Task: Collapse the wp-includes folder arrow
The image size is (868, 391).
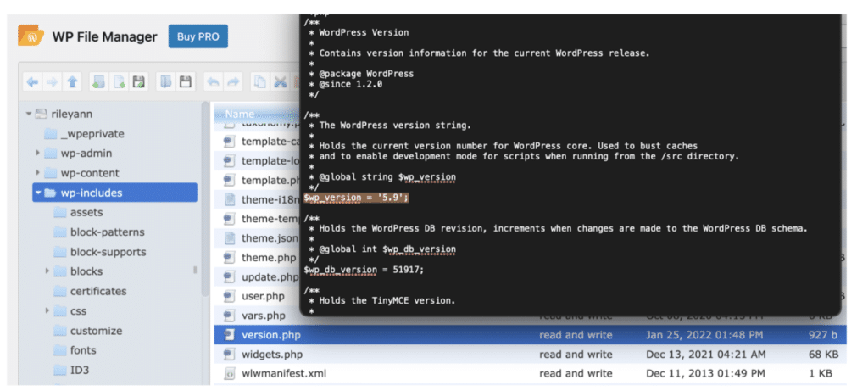Action: coord(37,193)
